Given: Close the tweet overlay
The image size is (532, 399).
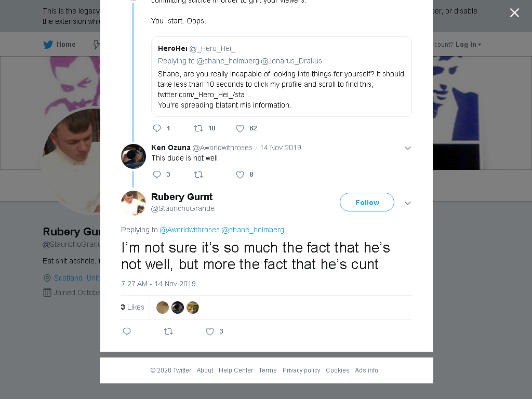Looking at the screenshot, I should tap(514, 12).
